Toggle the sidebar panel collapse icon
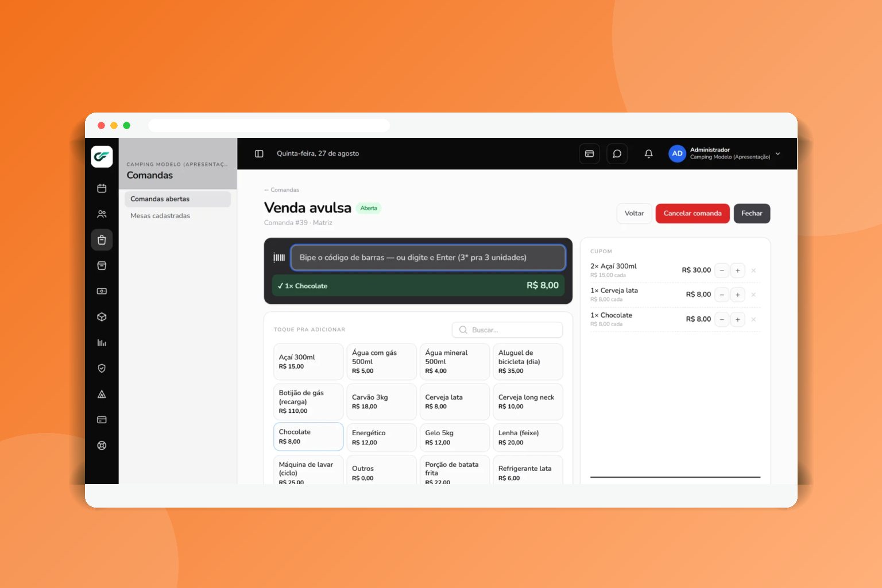882x588 pixels. click(x=259, y=154)
